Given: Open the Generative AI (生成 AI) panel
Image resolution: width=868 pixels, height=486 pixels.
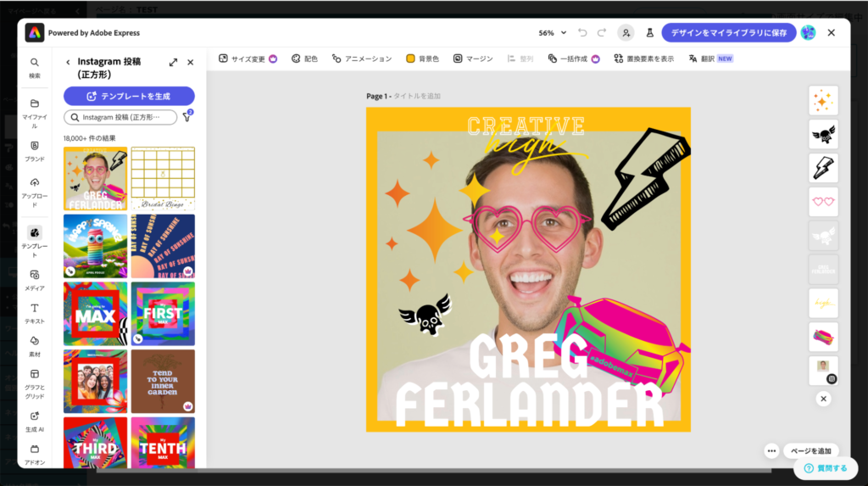Looking at the screenshot, I should click(34, 421).
